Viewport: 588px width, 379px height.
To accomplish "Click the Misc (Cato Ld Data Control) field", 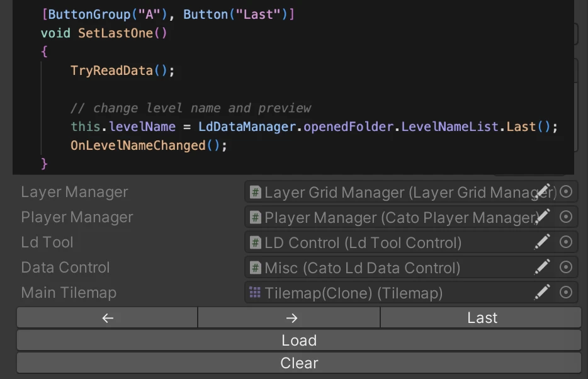I will 378,268.
